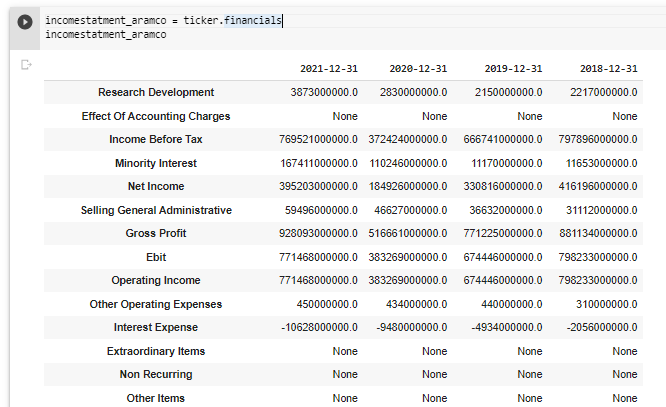The width and height of the screenshot is (666, 407).
Task: Click Non Recurring 2018 'None' cell
Action: click(x=625, y=374)
